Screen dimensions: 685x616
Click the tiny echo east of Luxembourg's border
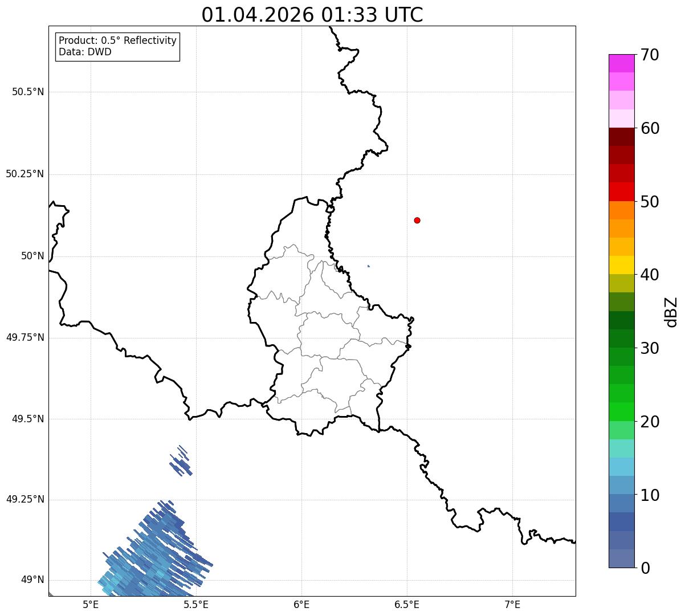(x=369, y=266)
